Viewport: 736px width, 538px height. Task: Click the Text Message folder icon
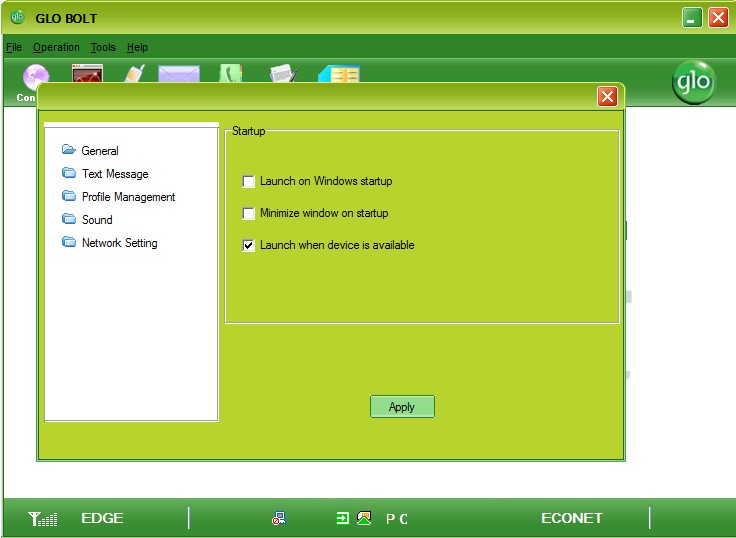coord(69,173)
